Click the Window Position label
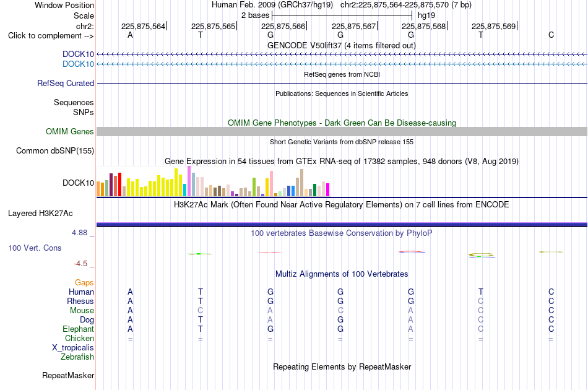Image resolution: width=588 pixels, height=390 pixels. click(64, 5)
